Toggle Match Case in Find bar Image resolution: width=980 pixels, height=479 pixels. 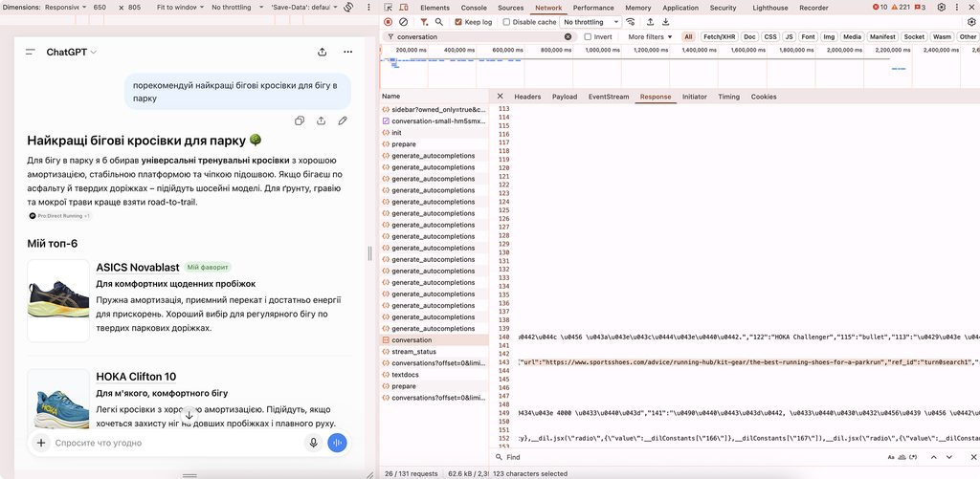[891, 458]
